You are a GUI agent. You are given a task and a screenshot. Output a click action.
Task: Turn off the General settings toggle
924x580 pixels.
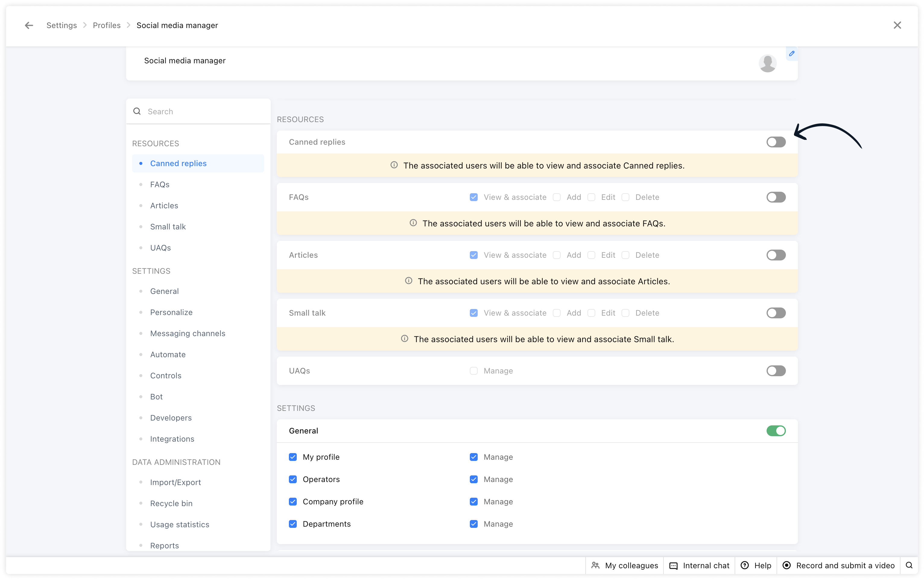pyautogui.click(x=776, y=431)
